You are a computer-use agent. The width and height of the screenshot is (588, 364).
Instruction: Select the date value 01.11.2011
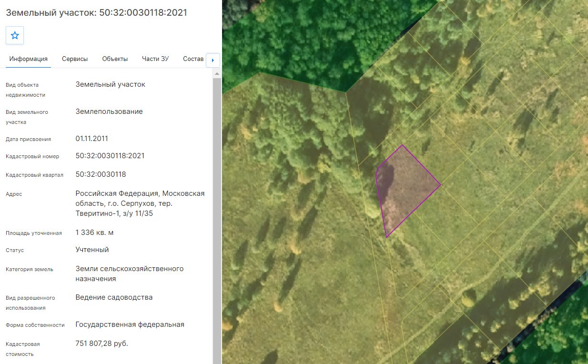(92, 139)
